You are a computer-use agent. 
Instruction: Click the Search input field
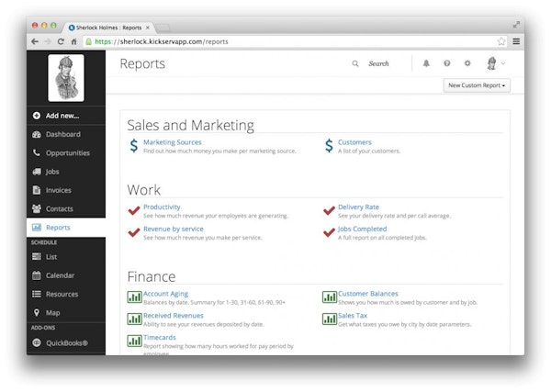384,64
